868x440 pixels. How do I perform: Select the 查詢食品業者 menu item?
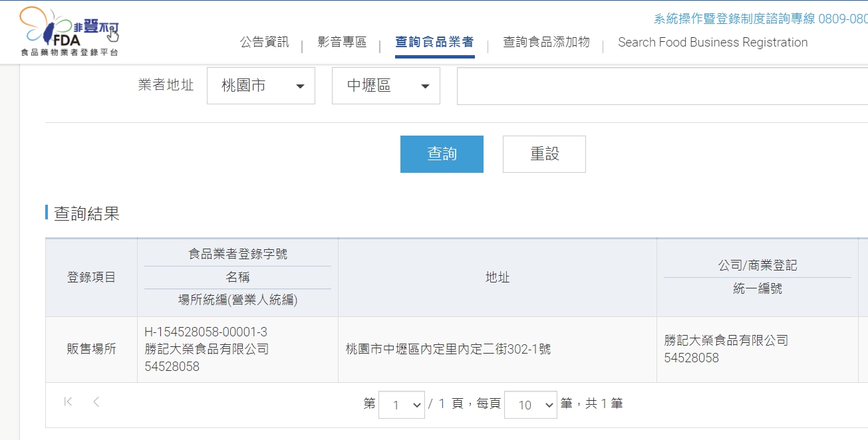point(434,43)
